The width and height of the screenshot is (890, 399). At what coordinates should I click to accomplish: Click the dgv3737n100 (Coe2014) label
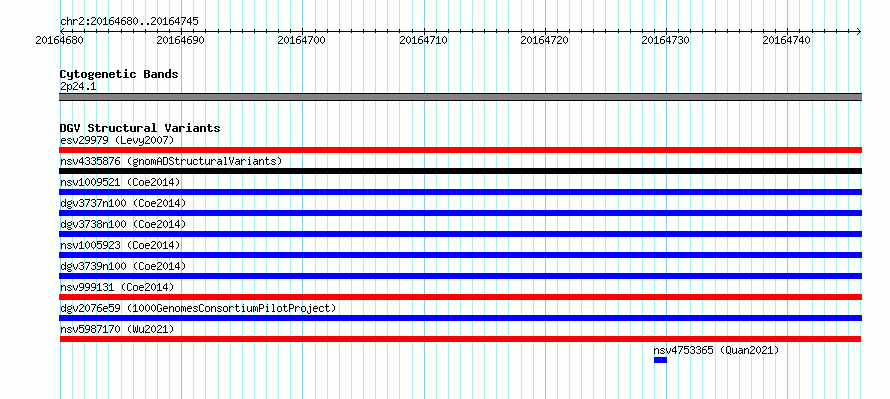click(x=123, y=203)
